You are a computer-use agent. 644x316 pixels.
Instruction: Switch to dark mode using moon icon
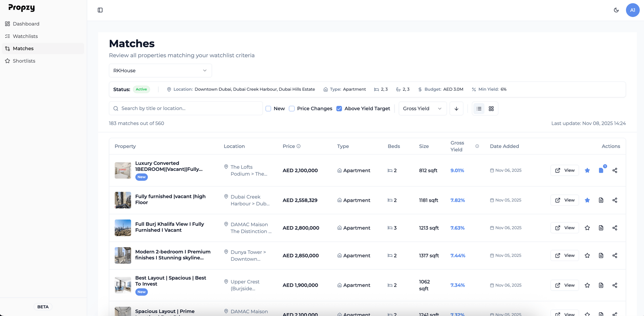pos(616,10)
